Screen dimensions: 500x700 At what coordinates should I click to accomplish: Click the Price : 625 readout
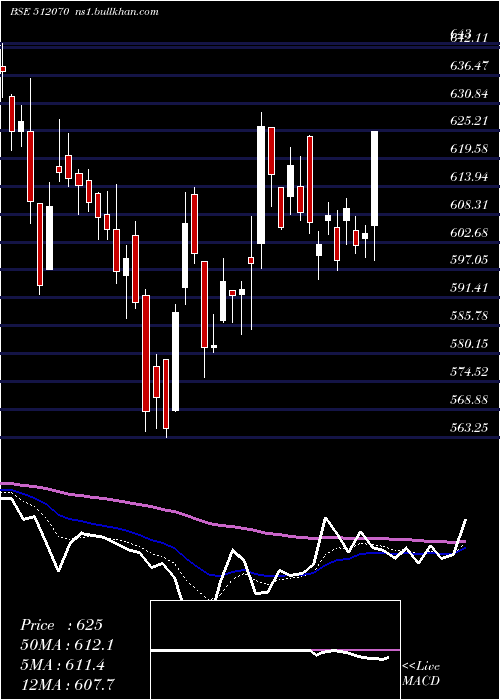pyautogui.click(x=62, y=625)
